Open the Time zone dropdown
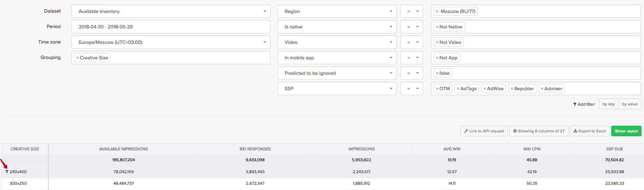The image size is (644, 190). click(171, 42)
